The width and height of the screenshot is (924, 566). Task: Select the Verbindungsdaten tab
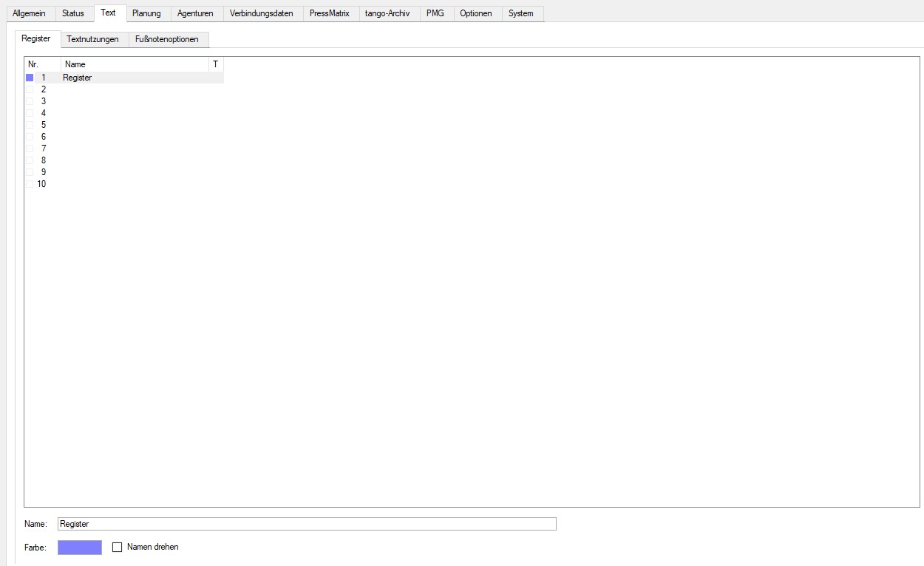pos(261,13)
